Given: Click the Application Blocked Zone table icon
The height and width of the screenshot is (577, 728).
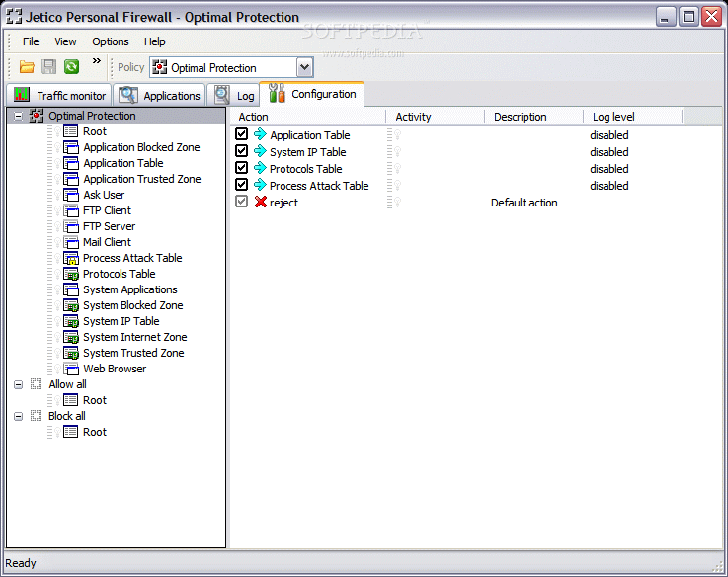Looking at the screenshot, I should point(70,147).
